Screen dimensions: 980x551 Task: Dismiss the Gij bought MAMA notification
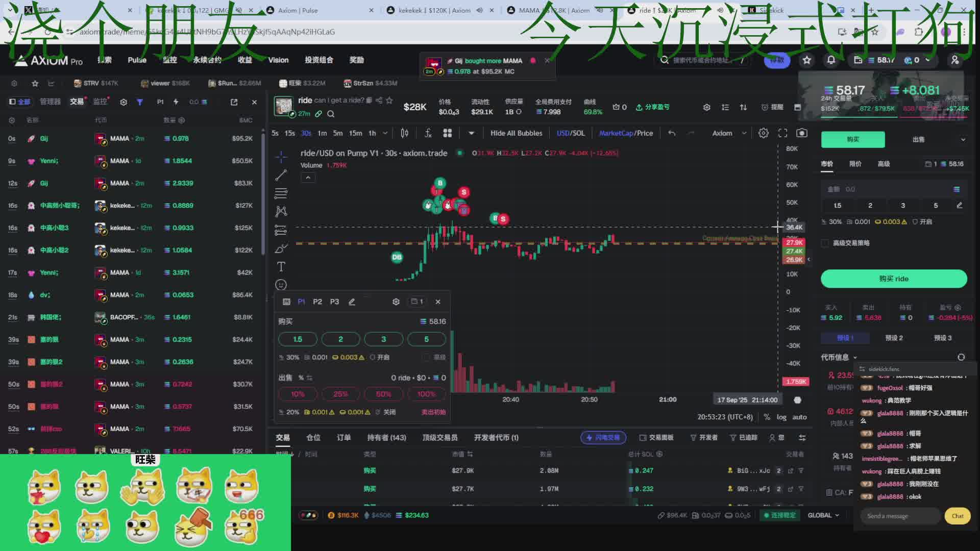click(x=547, y=60)
